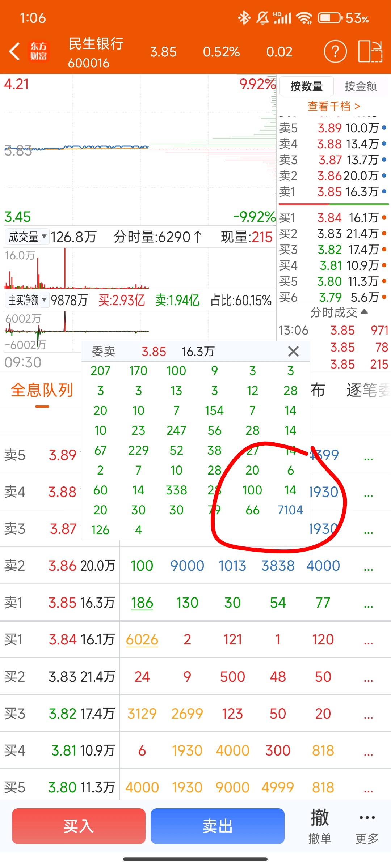Check WiFi icon in status bar
The height and width of the screenshot is (868, 391).
pos(304,18)
